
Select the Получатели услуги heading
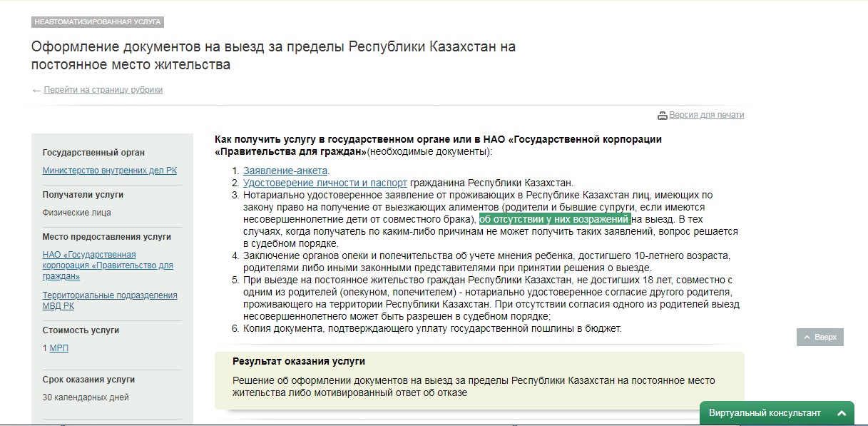[83, 195]
